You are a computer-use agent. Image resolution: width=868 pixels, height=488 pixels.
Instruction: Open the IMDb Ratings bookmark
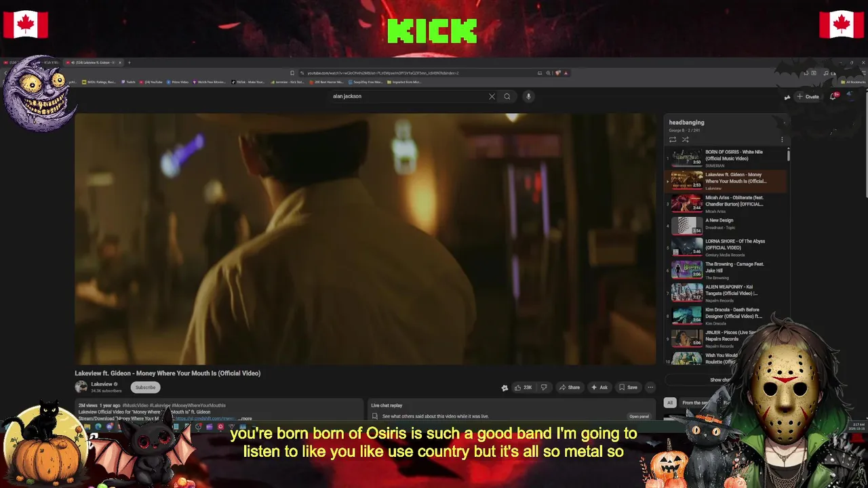click(x=99, y=82)
